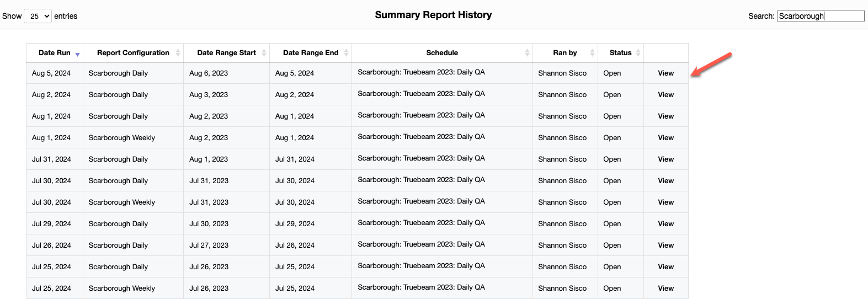Sort by Date Run column arrow icon
The image size is (868, 299).
click(77, 54)
